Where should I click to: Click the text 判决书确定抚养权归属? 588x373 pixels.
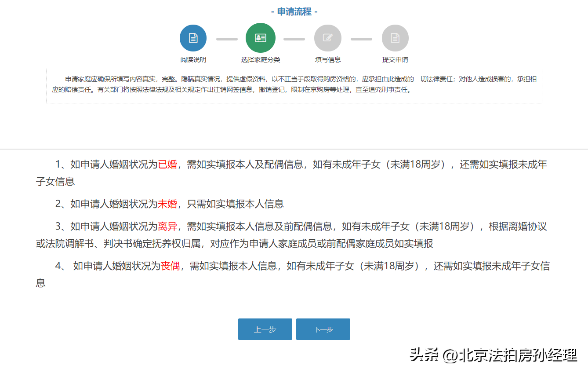151,243
